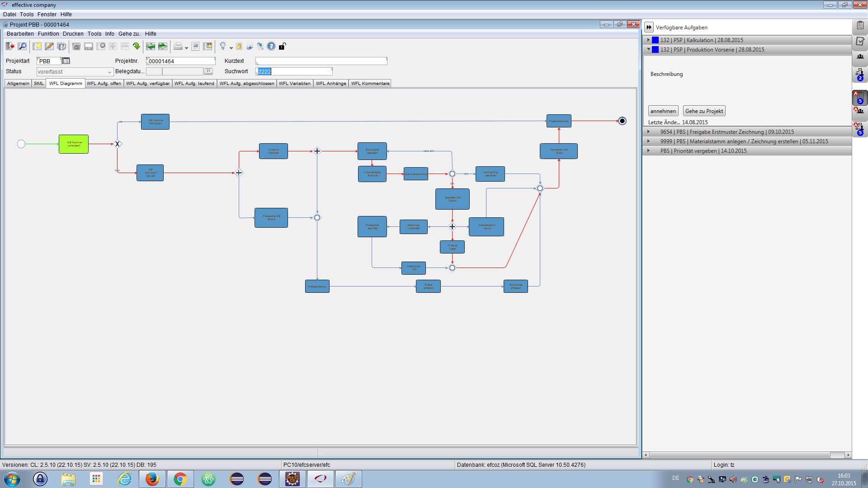Click the exit door icon in toolbar

(x=10, y=46)
